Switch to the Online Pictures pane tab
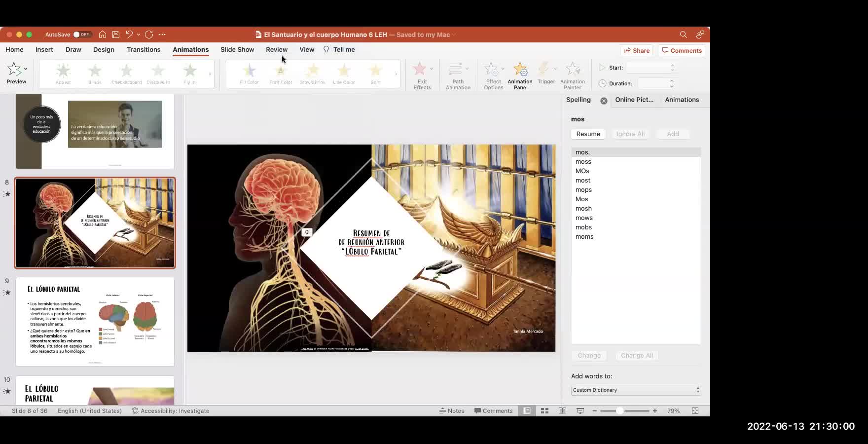Image resolution: width=868 pixels, height=444 pixels. pos(634,100)
